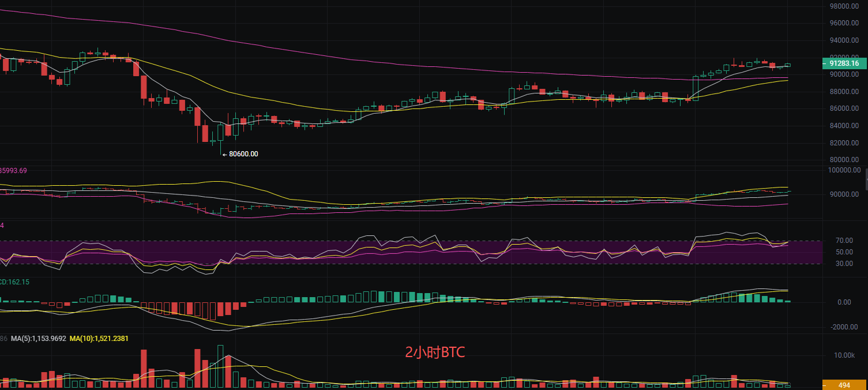The width and height of the screenshot is (868, 390).
Task: Click the orange 494 volume tag
Action: [844, 385]
